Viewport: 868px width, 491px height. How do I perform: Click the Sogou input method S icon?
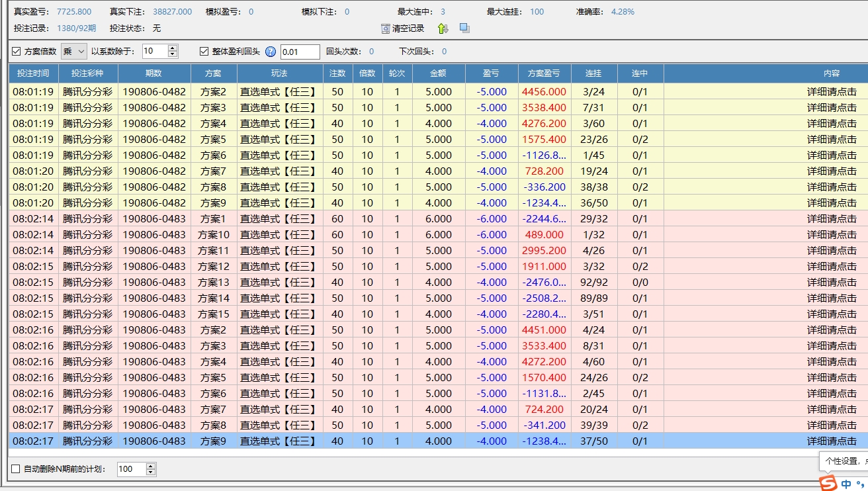coord(828,482)
